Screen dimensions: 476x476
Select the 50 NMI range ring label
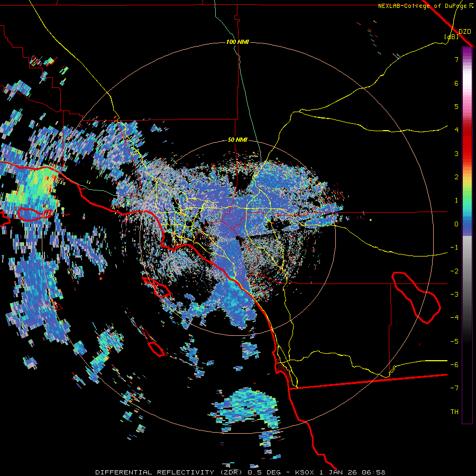pos(237,140)
